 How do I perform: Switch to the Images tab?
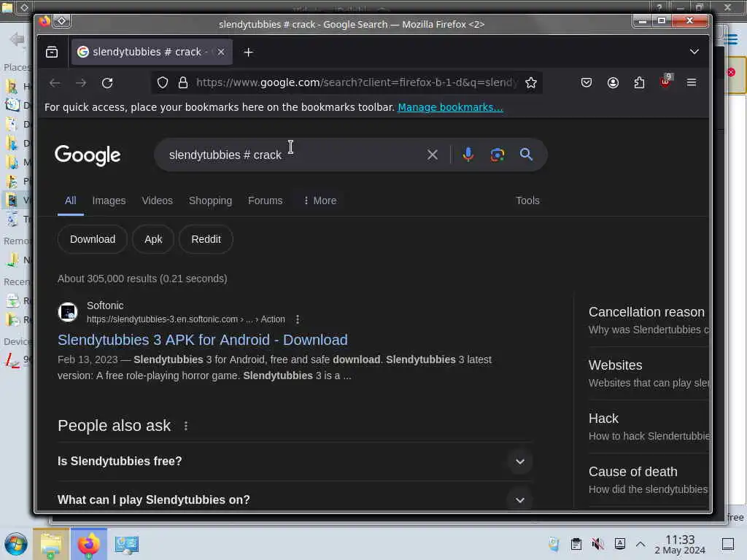click(109, 201)
